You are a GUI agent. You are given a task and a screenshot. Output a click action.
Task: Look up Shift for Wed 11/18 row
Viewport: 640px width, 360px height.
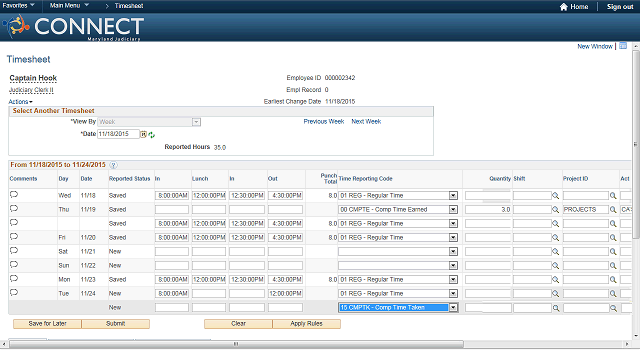556,196
